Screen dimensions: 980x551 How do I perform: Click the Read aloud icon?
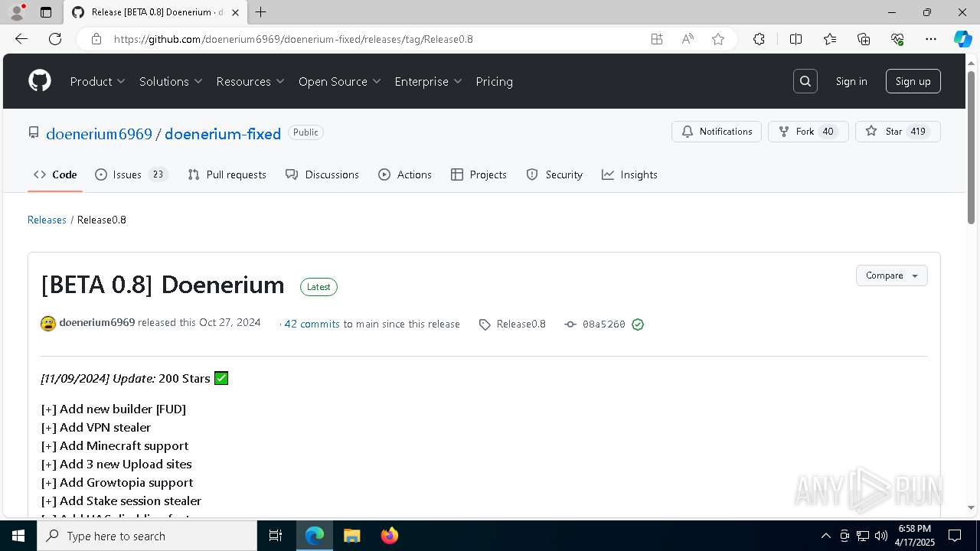tap(688, 39)
